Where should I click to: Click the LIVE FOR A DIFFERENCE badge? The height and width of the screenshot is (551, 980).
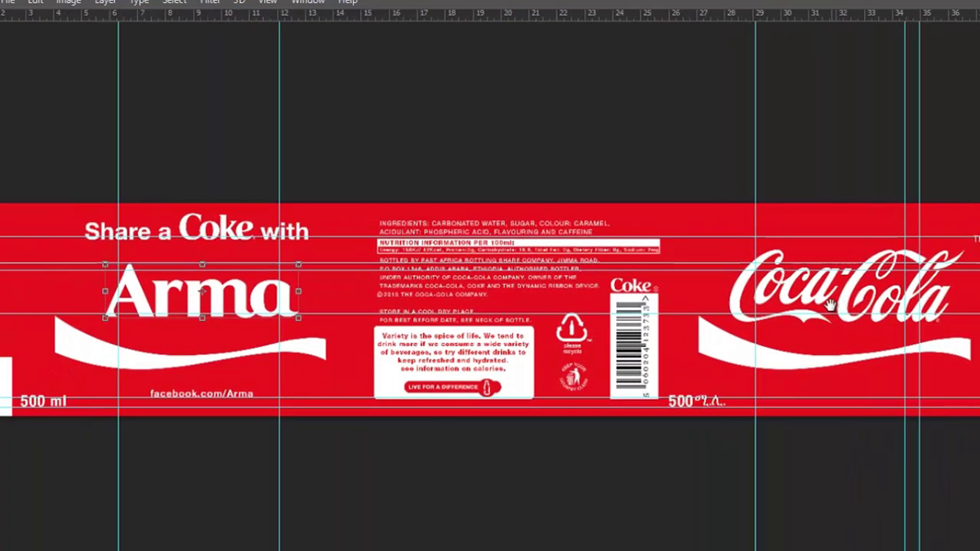[452, 387]
